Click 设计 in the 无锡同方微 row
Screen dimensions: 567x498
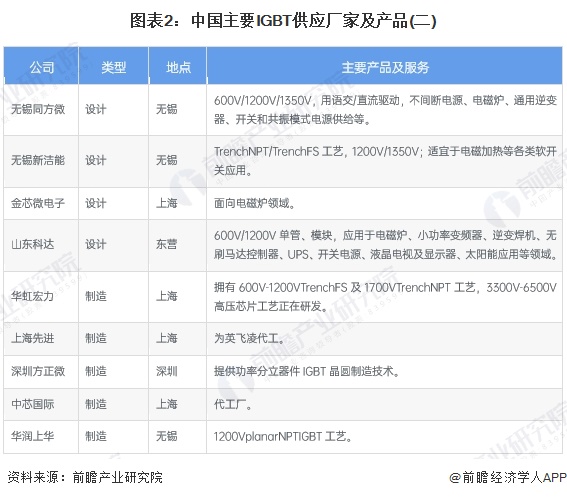(96, 109)
